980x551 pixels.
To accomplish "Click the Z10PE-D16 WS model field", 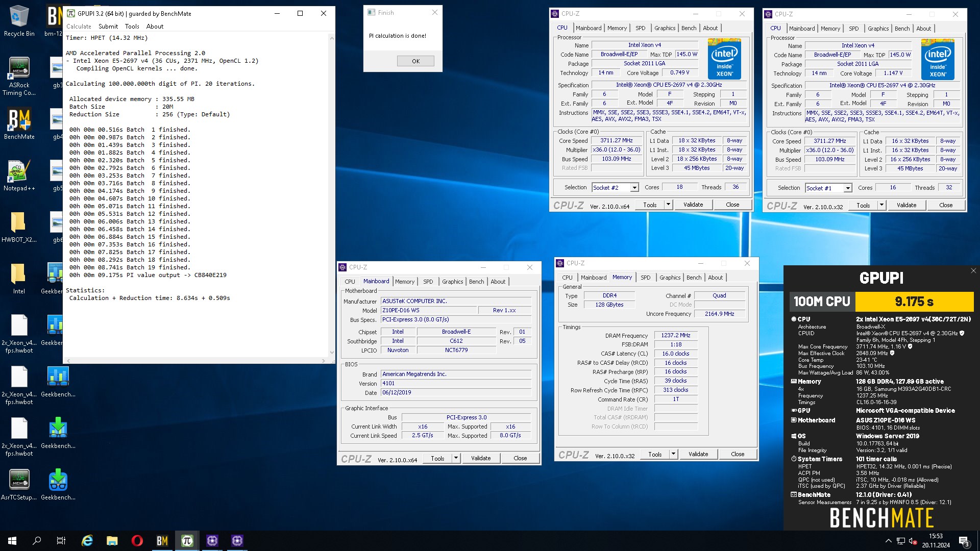I will [429, 310].
